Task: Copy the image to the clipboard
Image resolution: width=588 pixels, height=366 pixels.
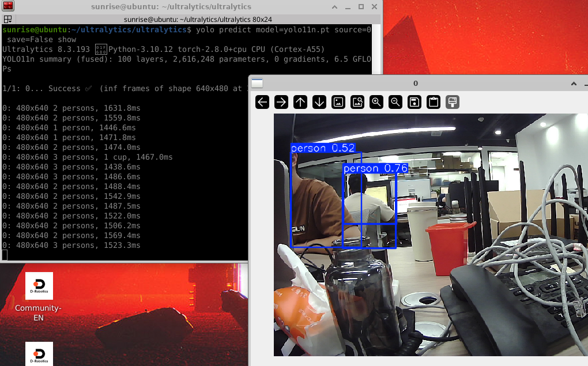Action: coord(434,102)
